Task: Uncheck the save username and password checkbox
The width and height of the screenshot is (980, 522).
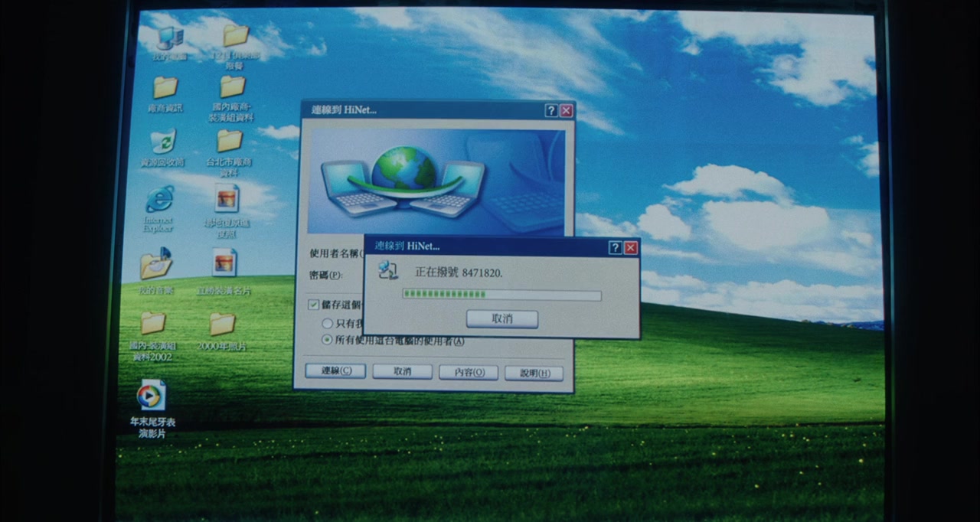Action: click(313, 305)
